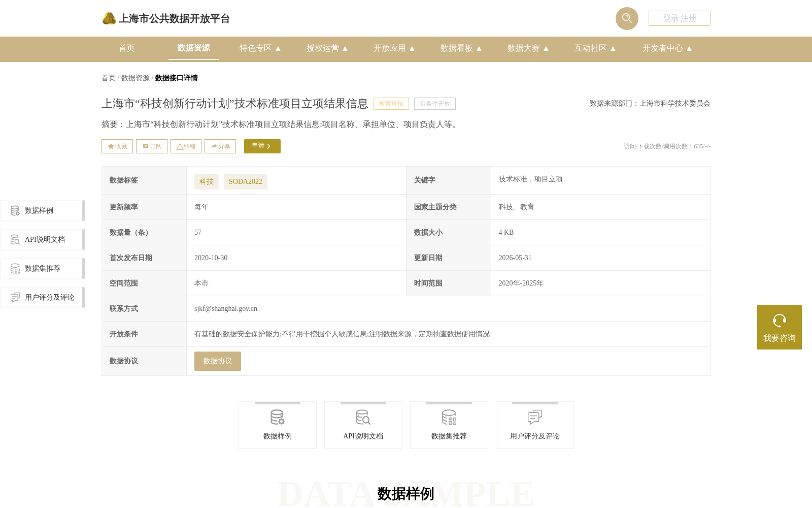Click the first publish date 2020-10-30

(211, 258)
